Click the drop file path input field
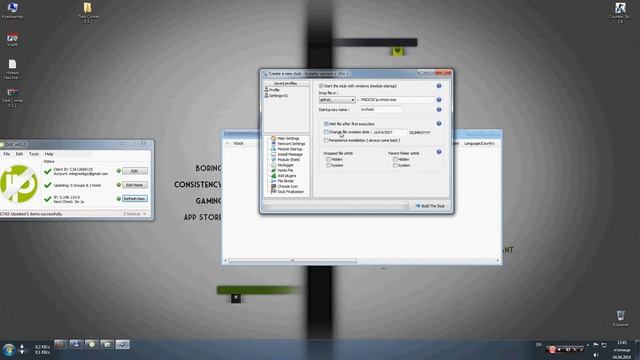Image resolution: width=640 pixels, height=360 pixels. (x=397, y=100)
